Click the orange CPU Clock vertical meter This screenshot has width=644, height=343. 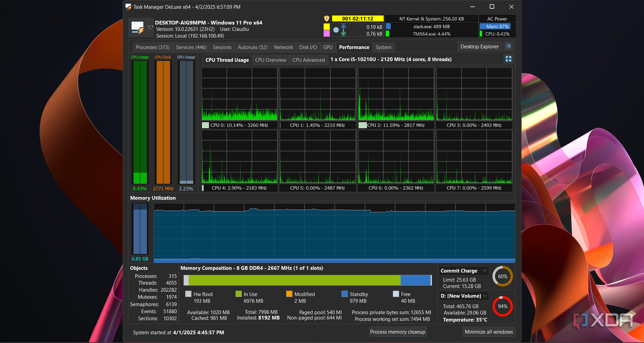click(163, 122)
